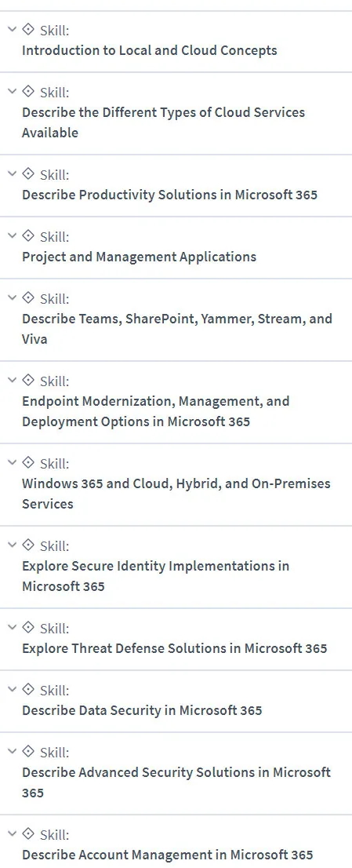Open Describe Productivity Solutions in Microsoft 365
This screenshot has width=352, height=868.
tap(169, 195)
